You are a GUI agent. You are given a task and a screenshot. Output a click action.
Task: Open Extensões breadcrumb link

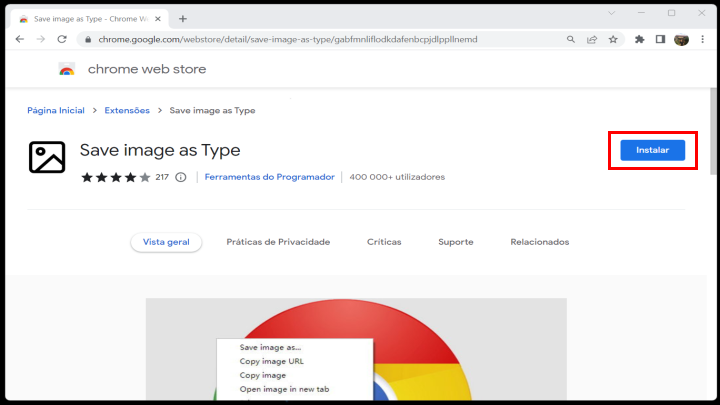127,111
